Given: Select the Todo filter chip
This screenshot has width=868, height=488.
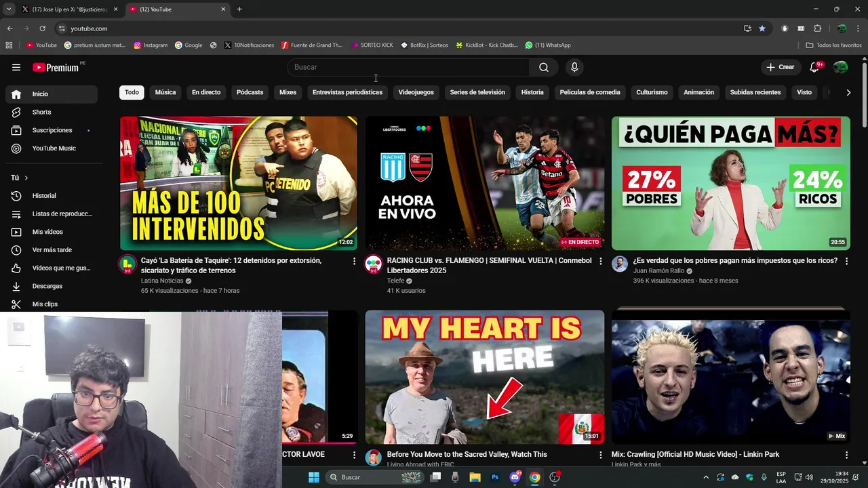Looking at the screenshot, I should click(132, 92).
